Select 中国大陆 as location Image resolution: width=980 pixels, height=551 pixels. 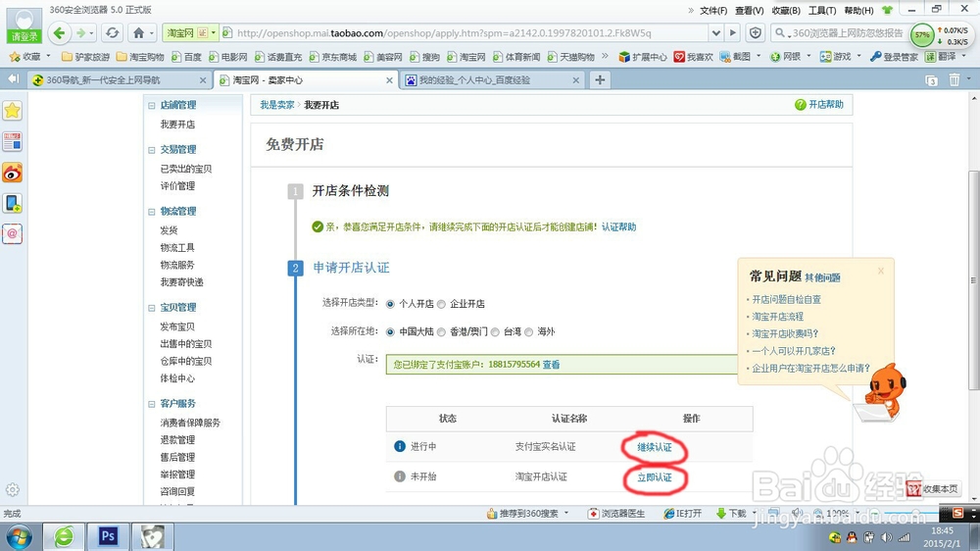tap(390, 332)
